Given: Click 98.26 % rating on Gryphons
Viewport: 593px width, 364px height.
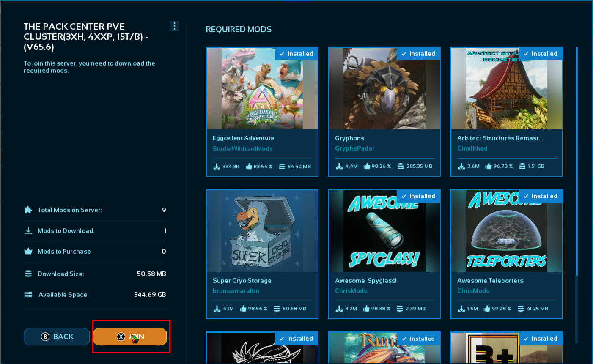Looking at the screenshot, I should [x=381, y=167].
